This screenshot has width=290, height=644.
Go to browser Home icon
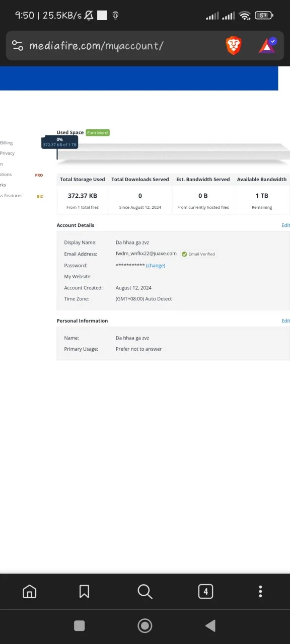click(30, 591)
